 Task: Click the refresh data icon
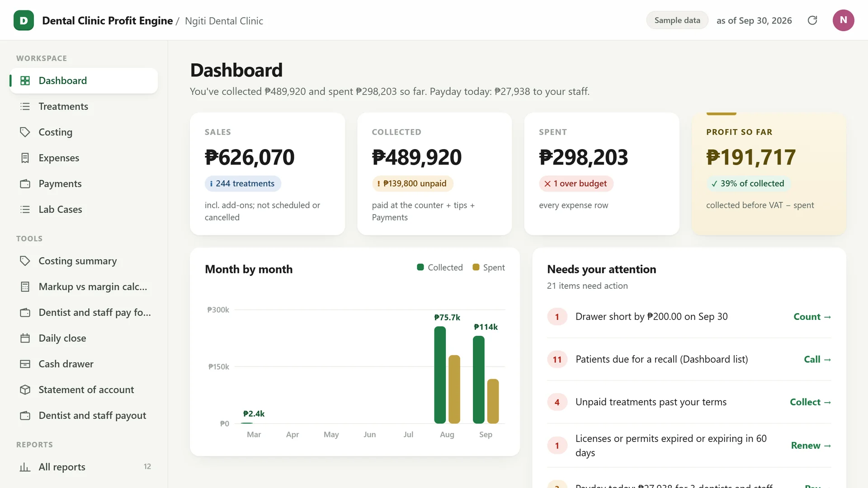(812, 20)
